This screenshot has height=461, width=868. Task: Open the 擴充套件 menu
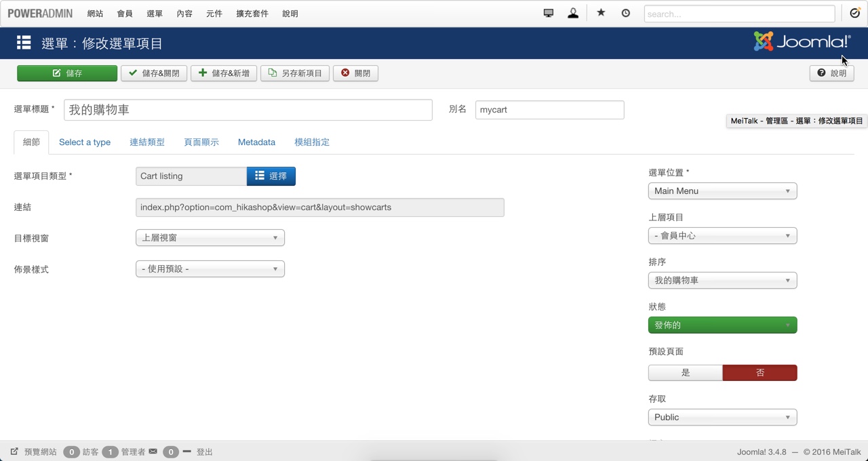click(x=252, y=14)
